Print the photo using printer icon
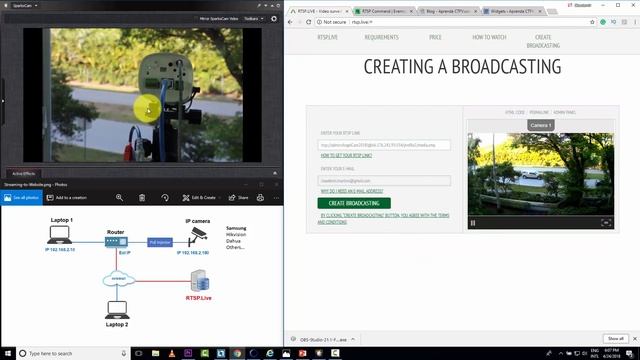 click(260, 198)
